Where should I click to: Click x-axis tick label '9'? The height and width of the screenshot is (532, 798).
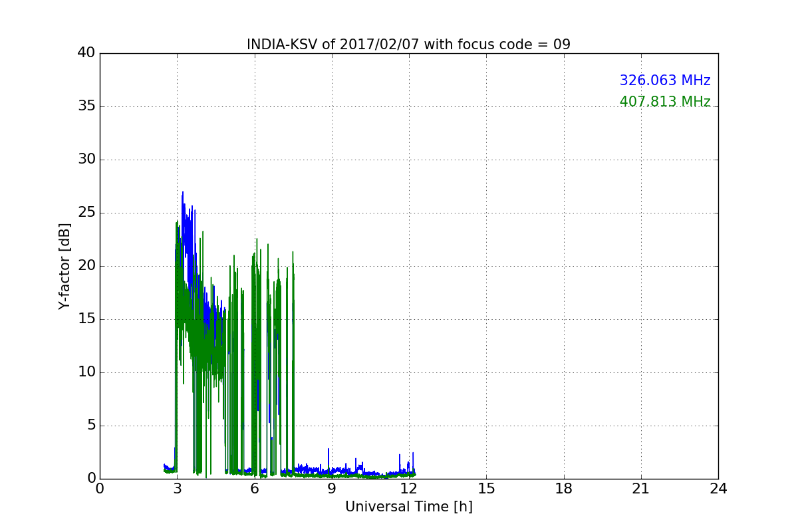pos(332,489)
